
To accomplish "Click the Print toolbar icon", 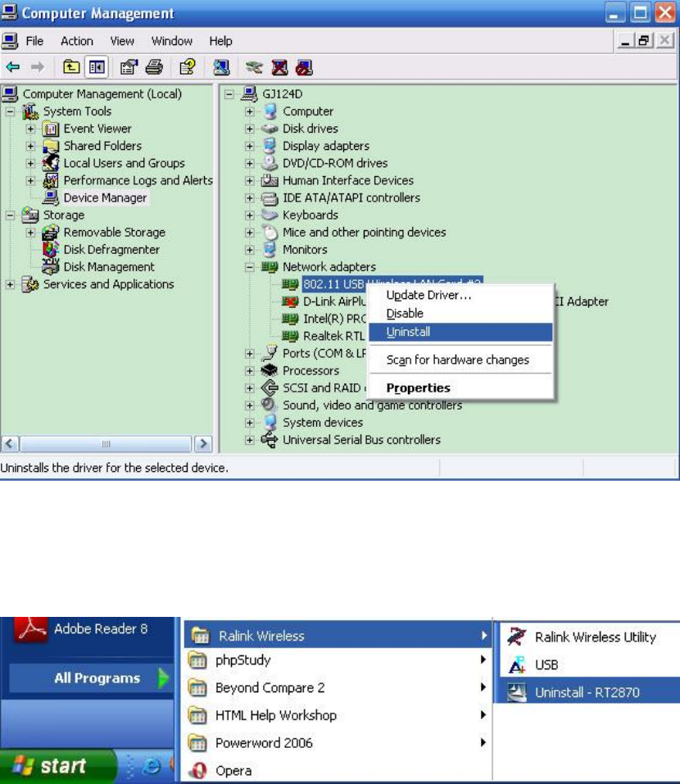I will tap(154, 66).
